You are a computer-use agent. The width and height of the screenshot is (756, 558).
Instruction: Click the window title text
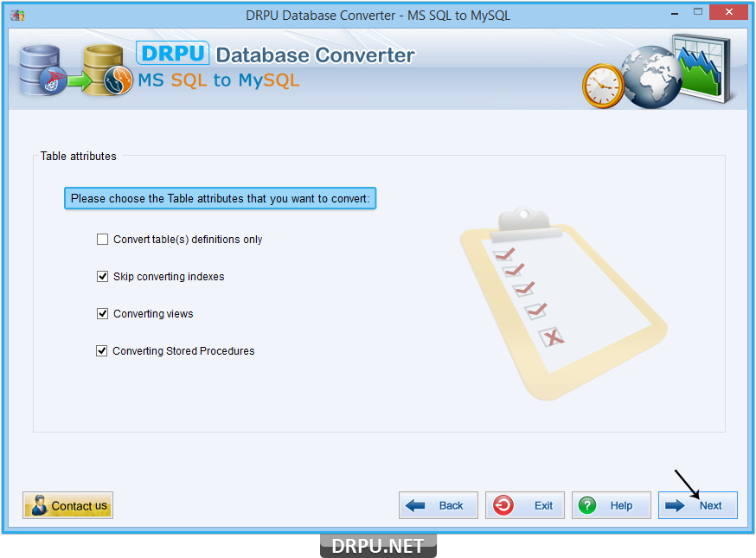378,16
